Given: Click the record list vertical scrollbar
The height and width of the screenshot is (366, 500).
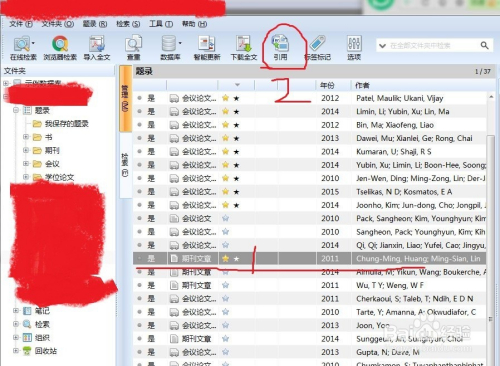Looking at the screenshot, I should point(491,227).
